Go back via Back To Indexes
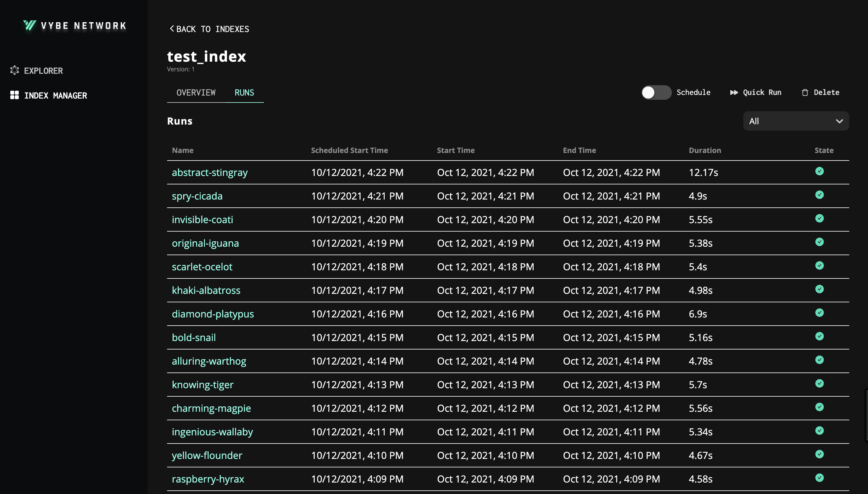Screen dimensions: 868x494 212,29
